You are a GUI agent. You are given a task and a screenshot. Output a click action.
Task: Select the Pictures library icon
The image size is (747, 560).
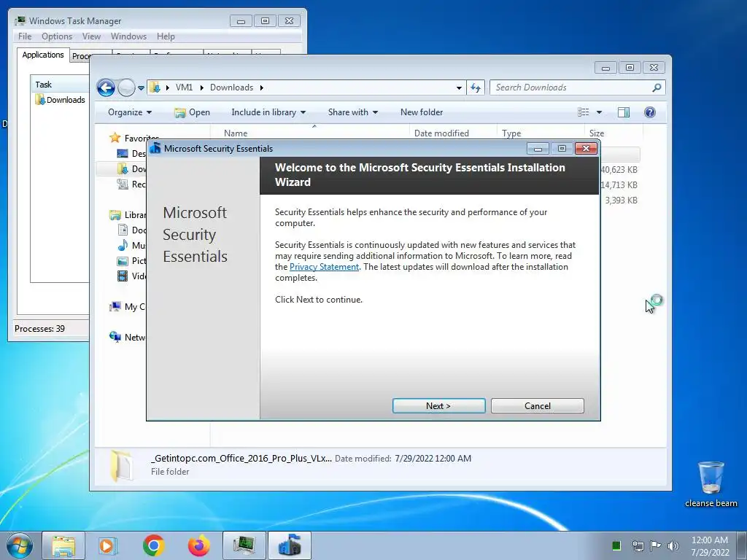click(x=123, y=261)
